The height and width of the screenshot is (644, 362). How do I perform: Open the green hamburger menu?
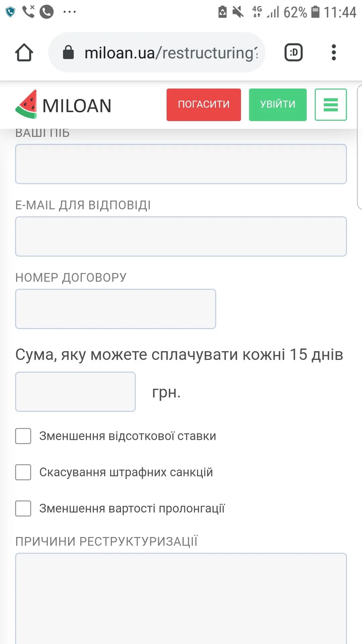pos(330,105)
